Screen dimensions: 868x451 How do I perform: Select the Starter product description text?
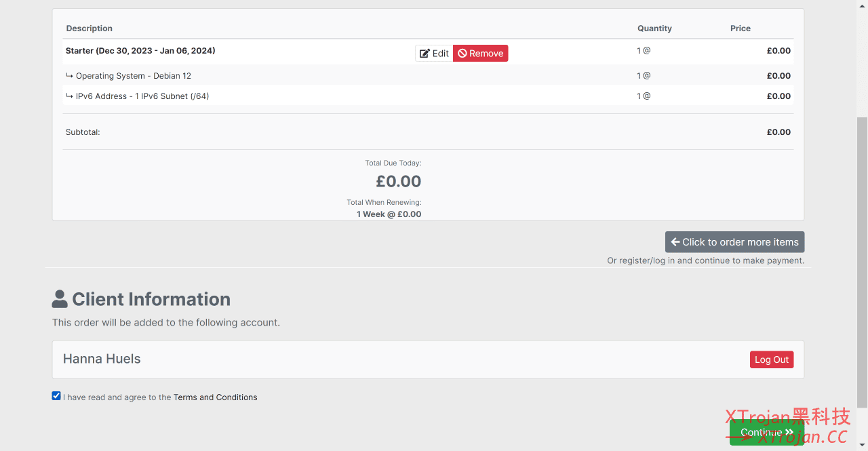140,51
